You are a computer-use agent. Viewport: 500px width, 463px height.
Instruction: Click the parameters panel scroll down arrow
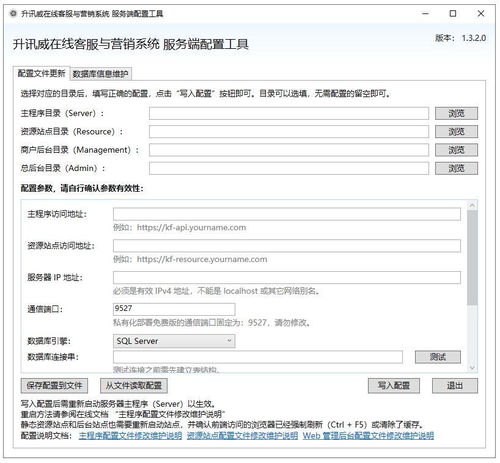click(x=472, y=367)
